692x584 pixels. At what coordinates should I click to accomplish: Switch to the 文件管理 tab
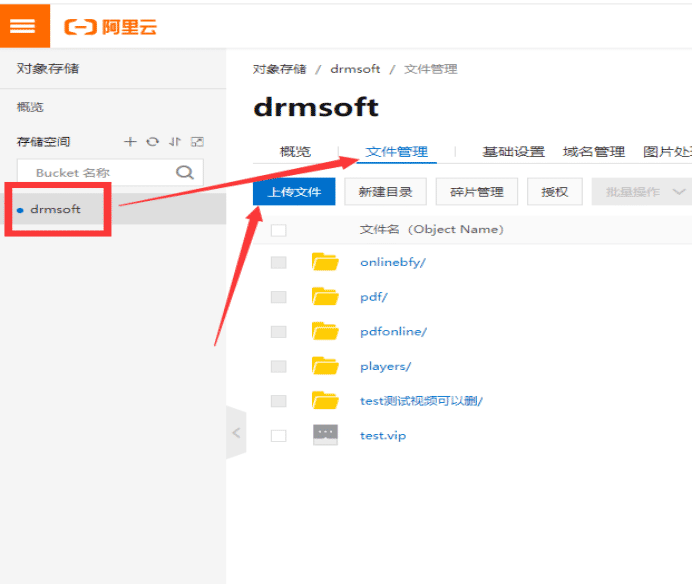(x=396, y=152)
